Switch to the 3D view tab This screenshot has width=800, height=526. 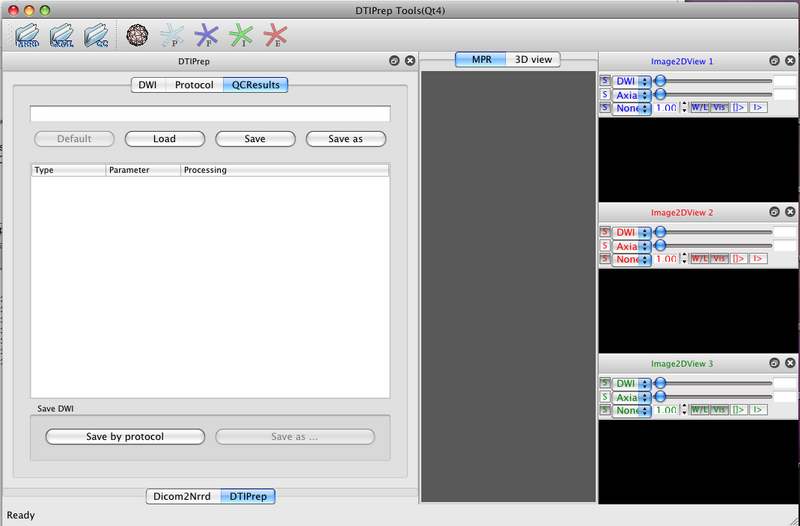[533, 60]
